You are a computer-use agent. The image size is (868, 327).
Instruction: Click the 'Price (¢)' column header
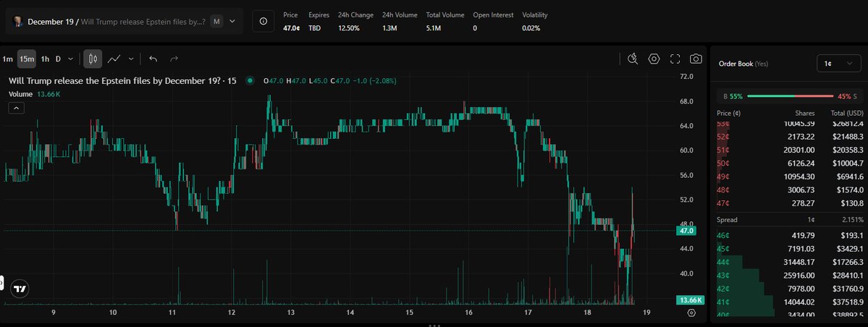tap(728, 113)
